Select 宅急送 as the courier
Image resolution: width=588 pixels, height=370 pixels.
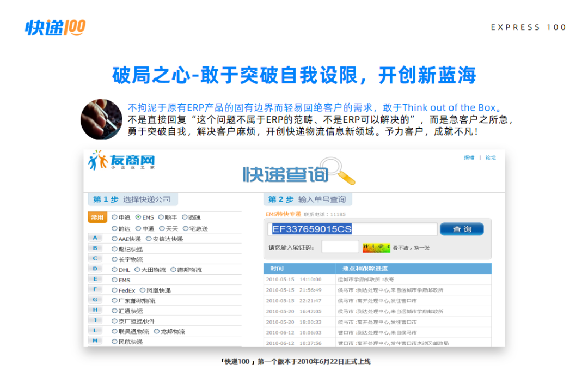pyautogui.click(x=186, y=228)
